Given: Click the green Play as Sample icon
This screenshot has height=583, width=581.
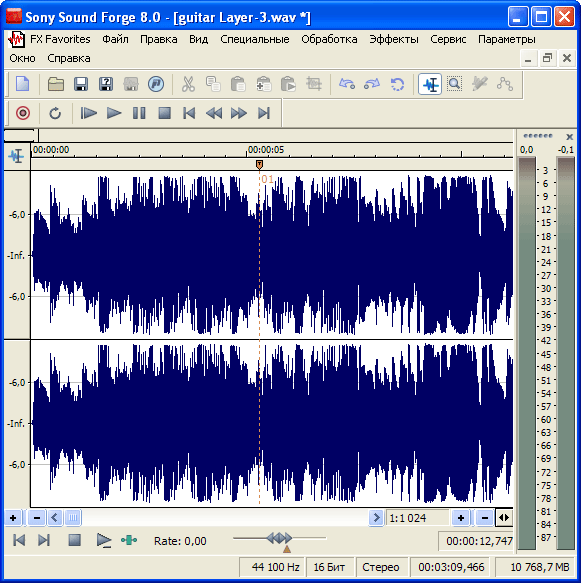Looking at the screenshot, I should [x=129, y=540].
